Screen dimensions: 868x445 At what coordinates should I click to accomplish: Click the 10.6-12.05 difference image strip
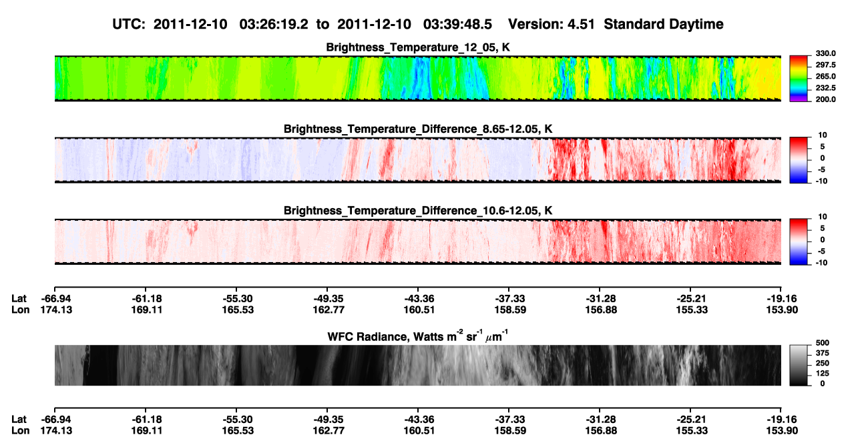[418, 241]
